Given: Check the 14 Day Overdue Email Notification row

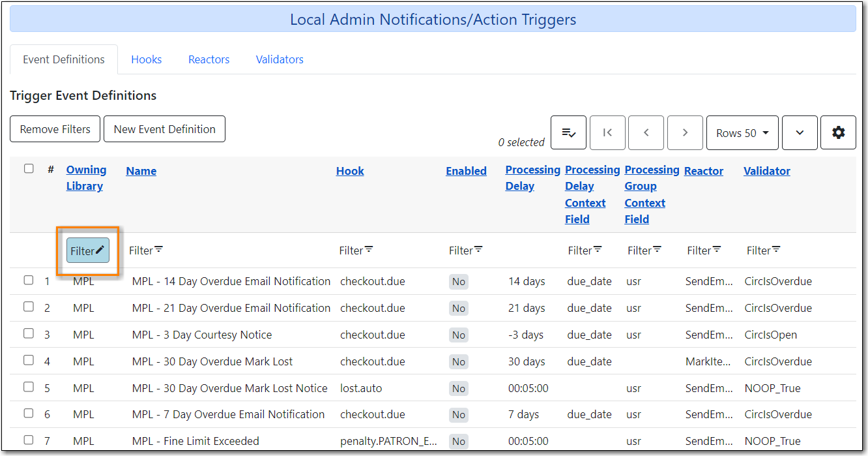Looking at the screenshot, I should (x=29, y=281).
